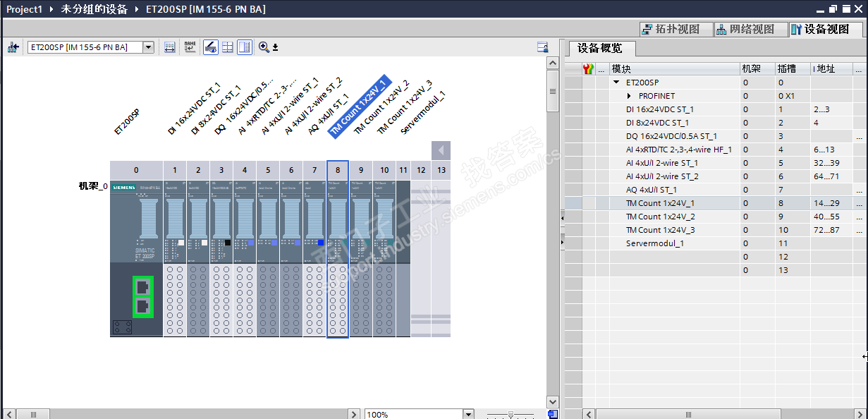Click the lower splitter collapse arrow between the panes
This screenshot has width=868, height=419.
tap(562, 242)
